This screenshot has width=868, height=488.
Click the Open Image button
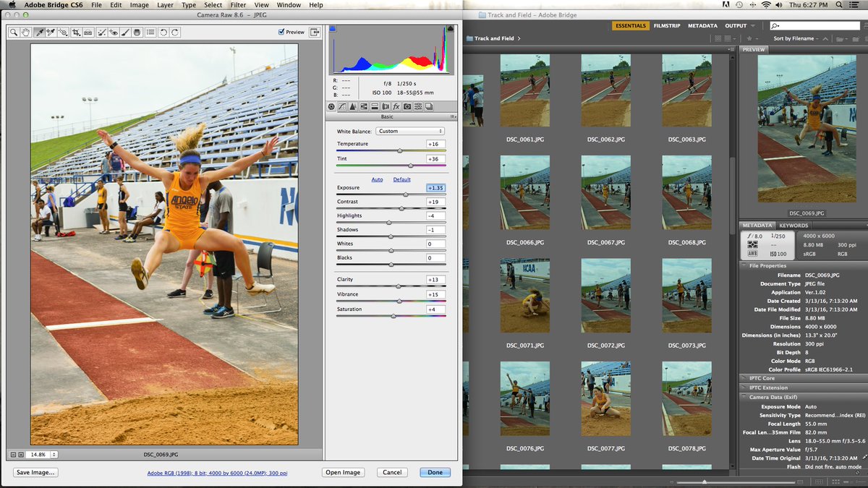pos(343,472)
